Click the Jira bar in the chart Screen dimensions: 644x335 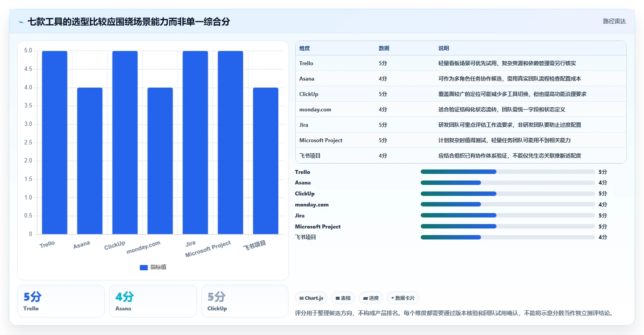195,143
